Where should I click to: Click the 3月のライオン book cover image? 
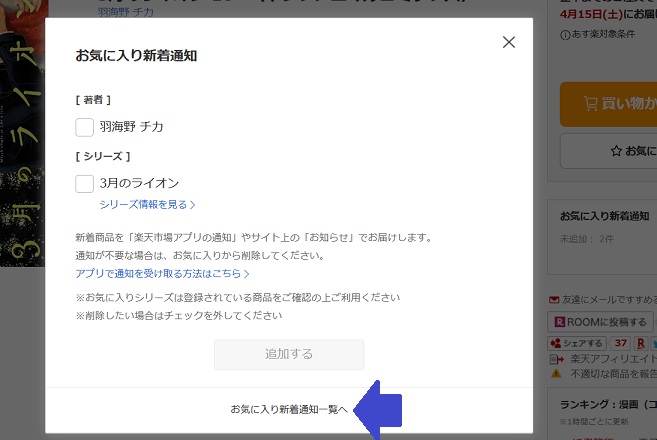click(x=22, y=133)
